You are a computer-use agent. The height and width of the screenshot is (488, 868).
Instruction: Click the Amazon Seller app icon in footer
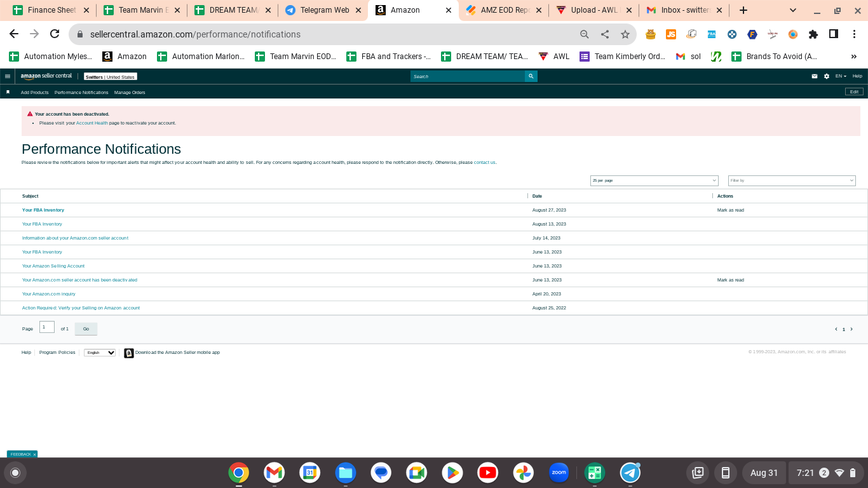(x=129, y=353)
